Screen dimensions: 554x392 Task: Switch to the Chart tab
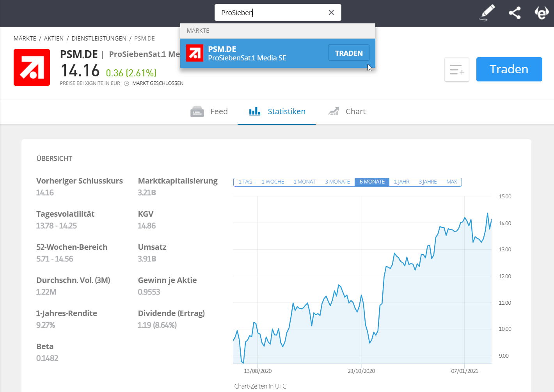(346, 111)
